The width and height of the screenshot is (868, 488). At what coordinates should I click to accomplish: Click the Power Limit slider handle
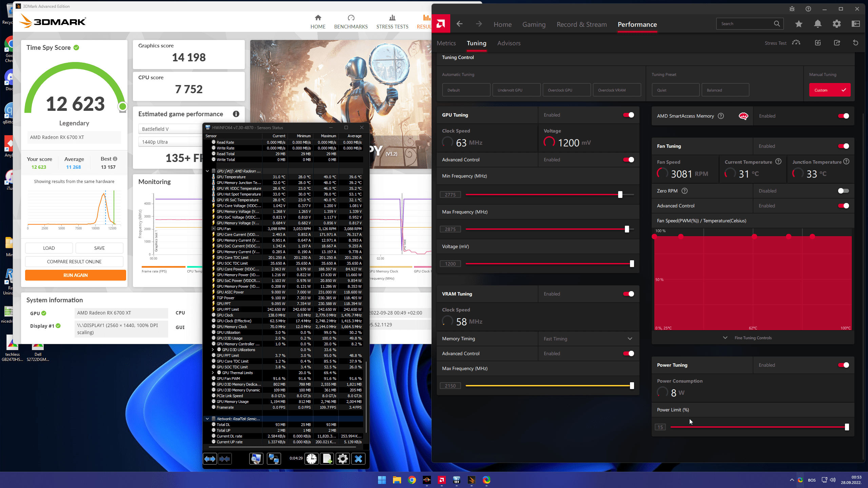point(847,427)
